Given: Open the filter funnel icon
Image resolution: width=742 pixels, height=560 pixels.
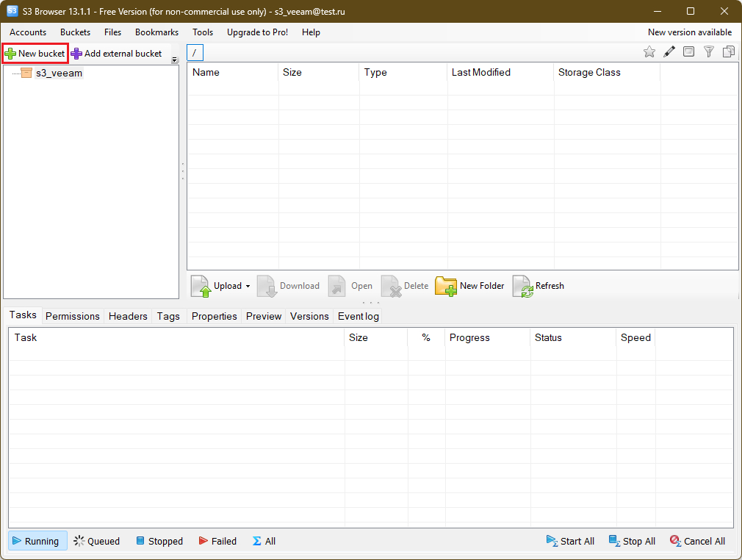Looking at the screenshot, I should click(x=708, y=51).
